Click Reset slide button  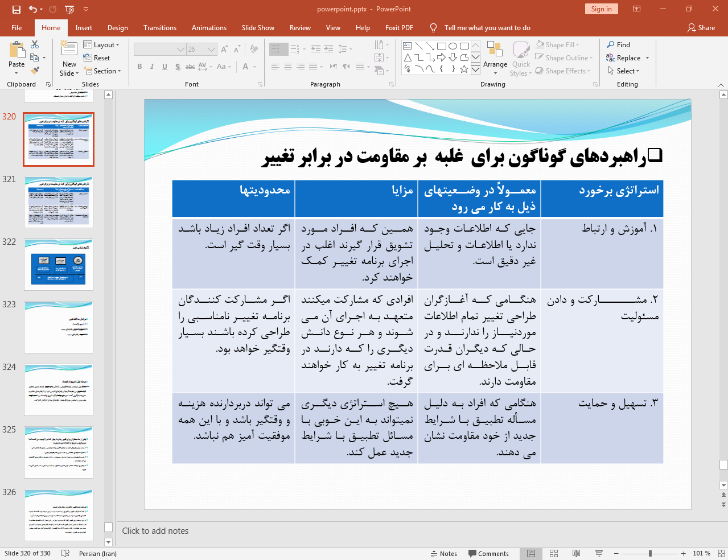click(97, 58)
